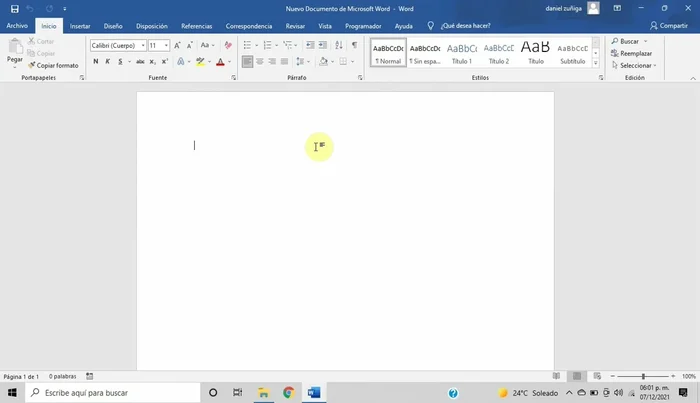This screenshot has height=403, width=700.
Task: Apply subscript x₂ formatting
Action: (x=153, y=62)
